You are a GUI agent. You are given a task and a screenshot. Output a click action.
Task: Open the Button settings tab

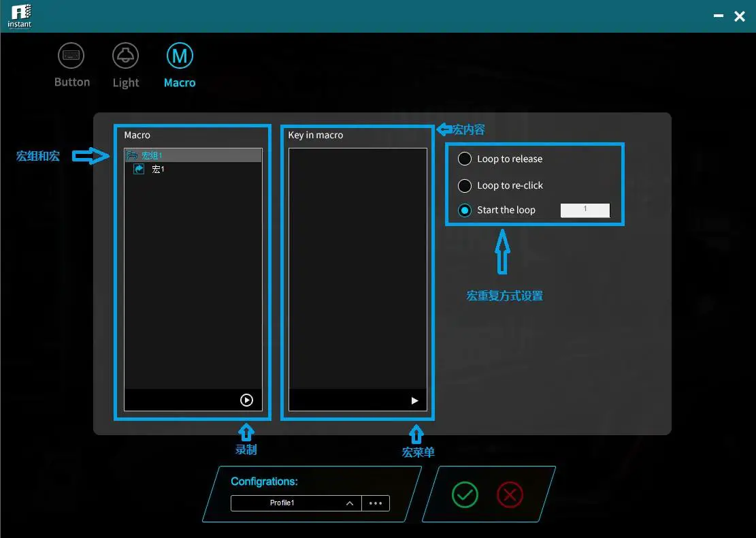[x=71, y=65]
